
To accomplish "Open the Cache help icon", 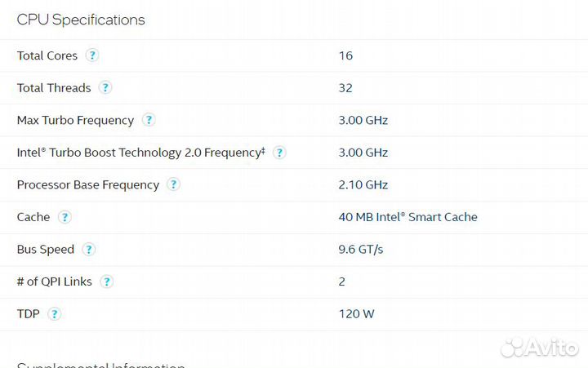I will click(65, 217).
